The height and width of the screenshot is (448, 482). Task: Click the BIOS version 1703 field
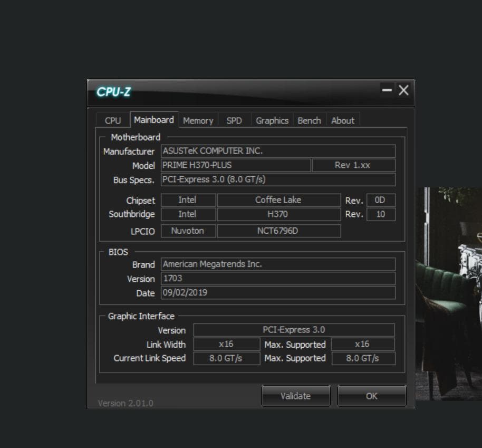tap(278, 279)
